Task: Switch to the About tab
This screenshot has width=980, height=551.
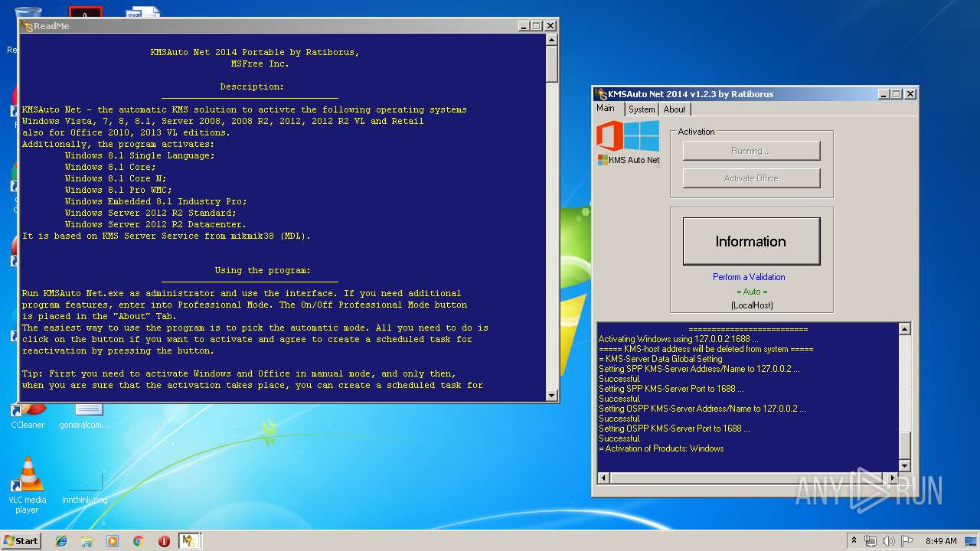Action: (675, 109)
